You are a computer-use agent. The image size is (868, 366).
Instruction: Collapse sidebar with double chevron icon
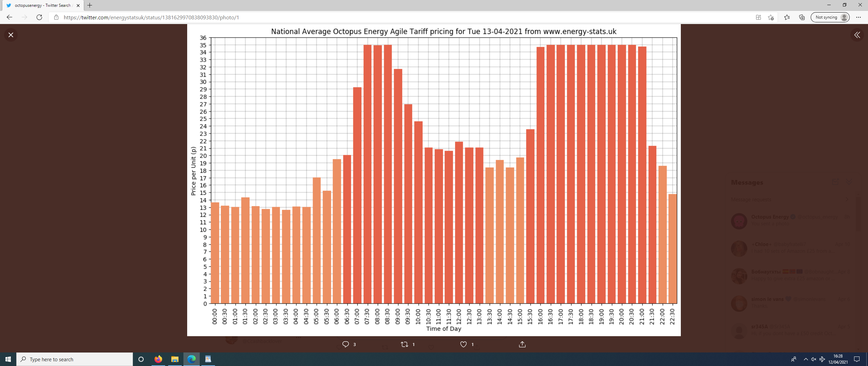click(x=857, y=35)
